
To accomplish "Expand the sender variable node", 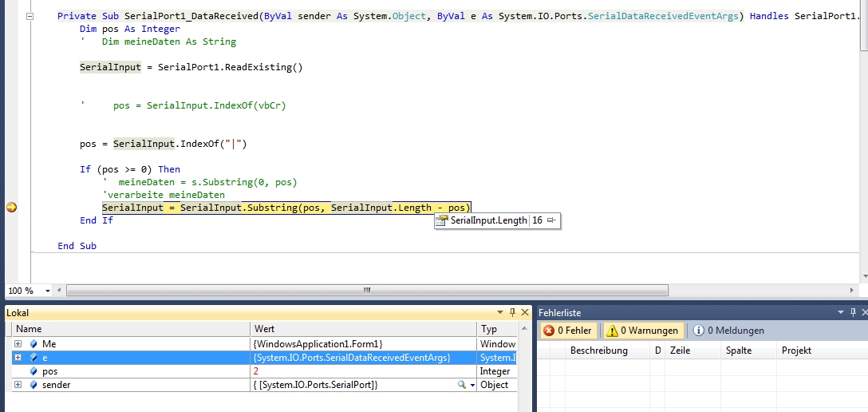I will (18, 384).
